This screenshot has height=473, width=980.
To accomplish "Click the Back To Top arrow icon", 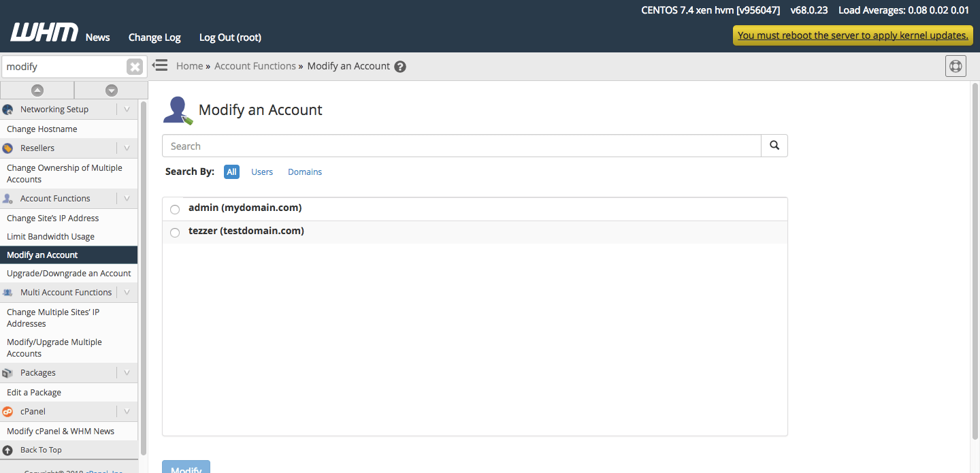I will click(x=7, y=451).
